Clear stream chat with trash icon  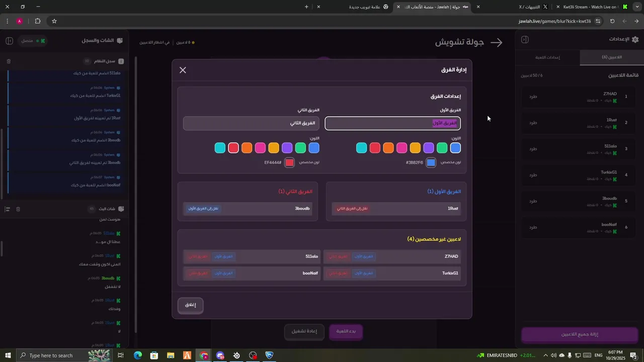tap(18, 209)
